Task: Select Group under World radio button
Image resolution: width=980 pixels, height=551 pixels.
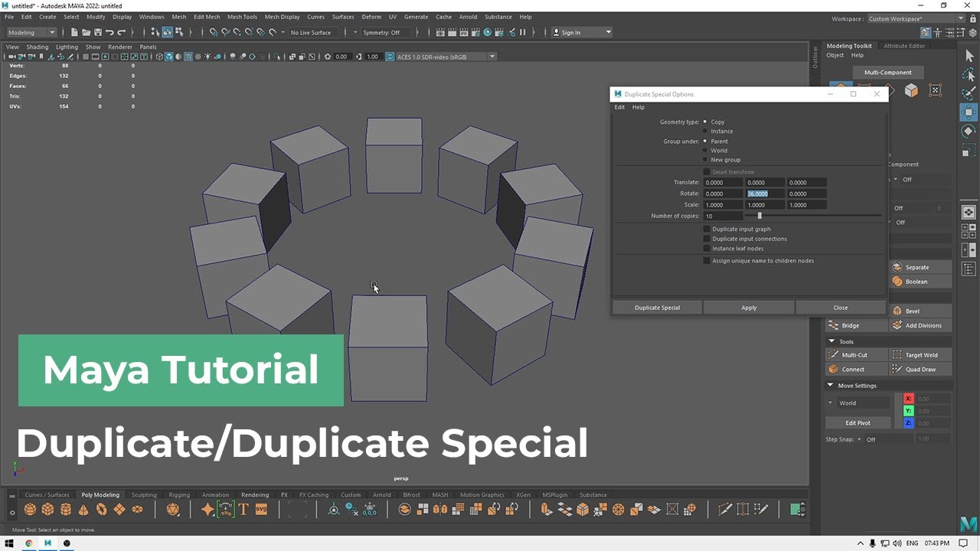Action: pos(705,151)
